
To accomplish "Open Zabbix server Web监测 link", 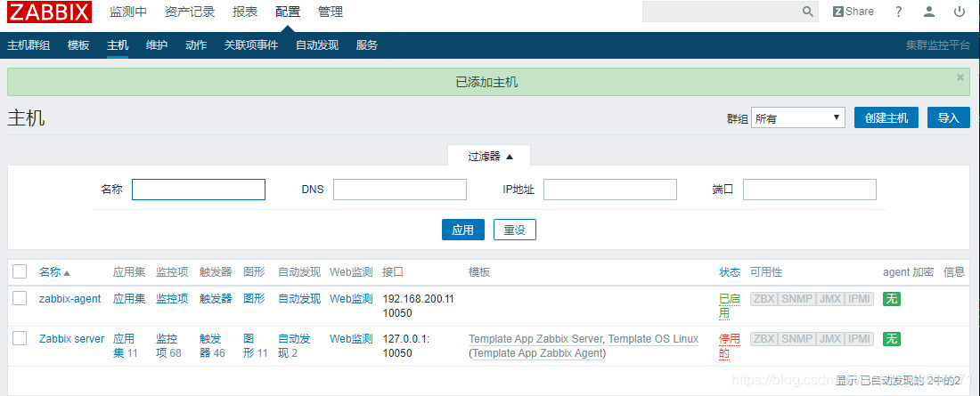I will [x=351, y=338].
